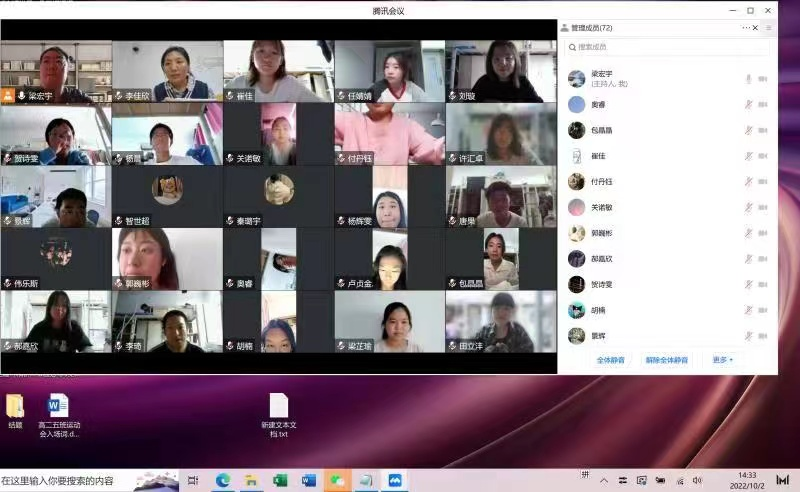Toggle microphone for 梁宏宇 in member list
800x492 pixels.
(747, 79)
